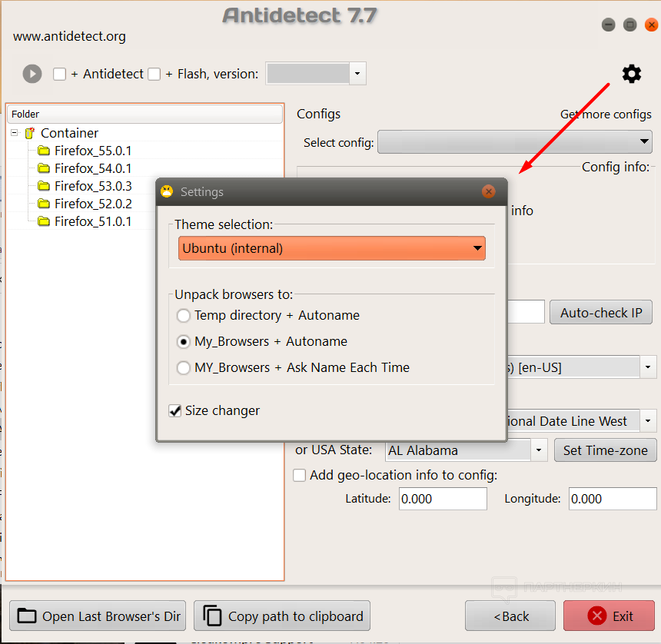Open the Date Line West timezone dropdown

tap(648, 420)
